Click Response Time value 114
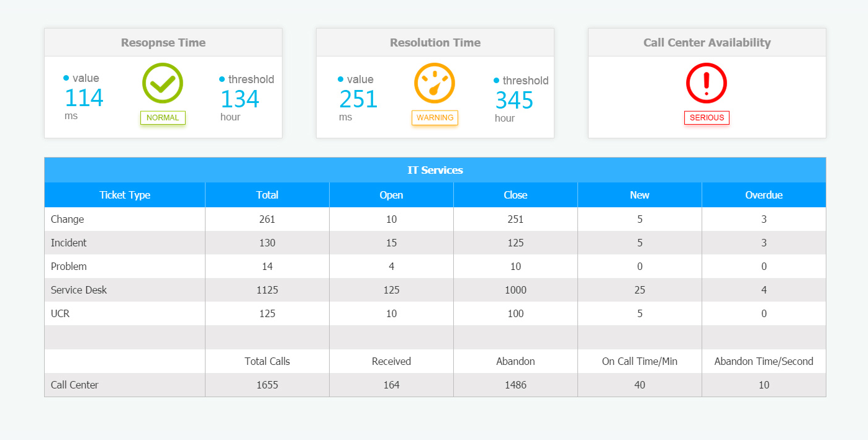Screen dimensions: 868x440 [84, 98]
